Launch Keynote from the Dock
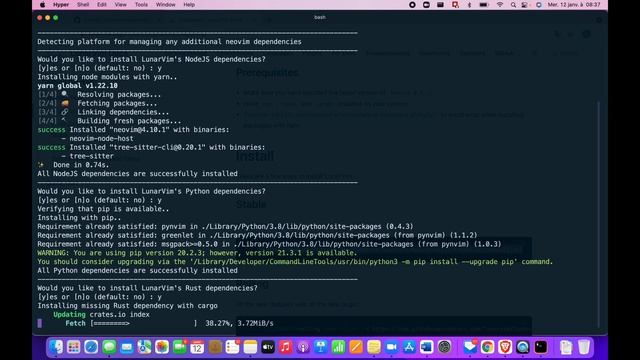The width and height of the screenshot is (640, 360). point(321,347)
